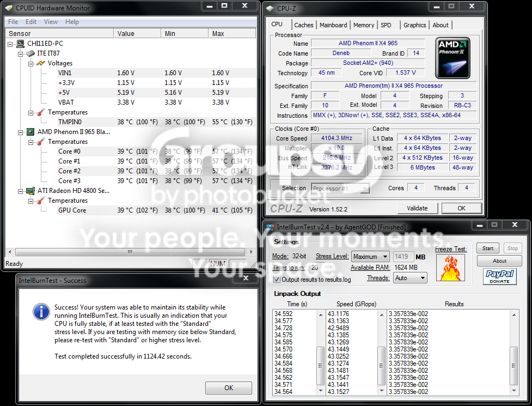Click the info icon in Success dialog
This screenshot has width=532, height=406.
[x=41, y=312]
